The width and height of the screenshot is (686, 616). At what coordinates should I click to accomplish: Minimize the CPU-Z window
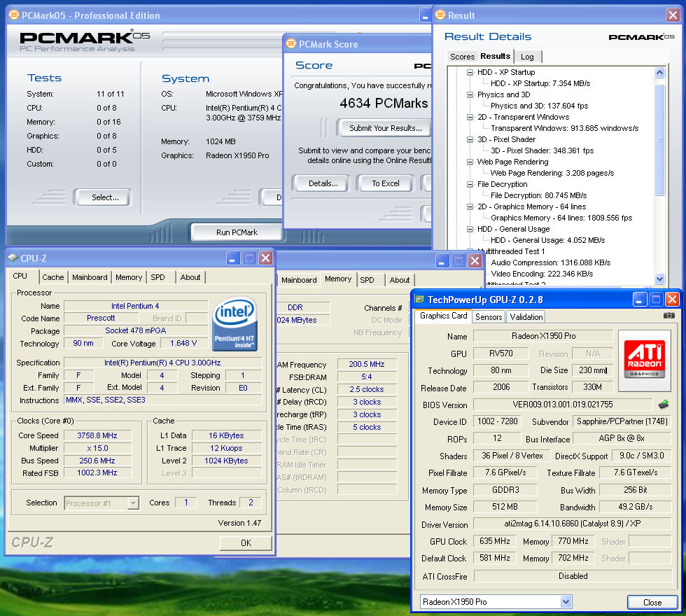click(x=232, y=258)
